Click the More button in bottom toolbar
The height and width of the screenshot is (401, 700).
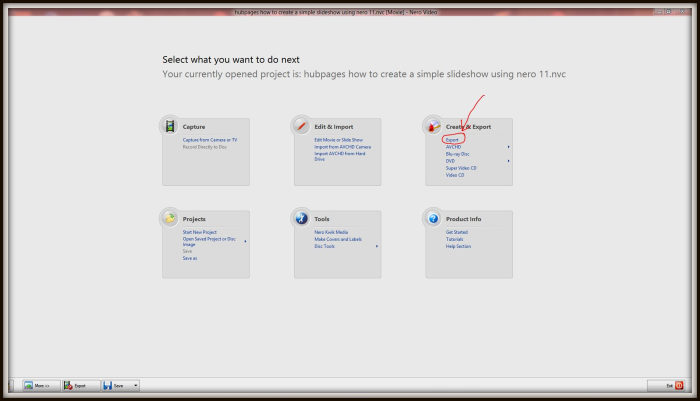[41, 385]
